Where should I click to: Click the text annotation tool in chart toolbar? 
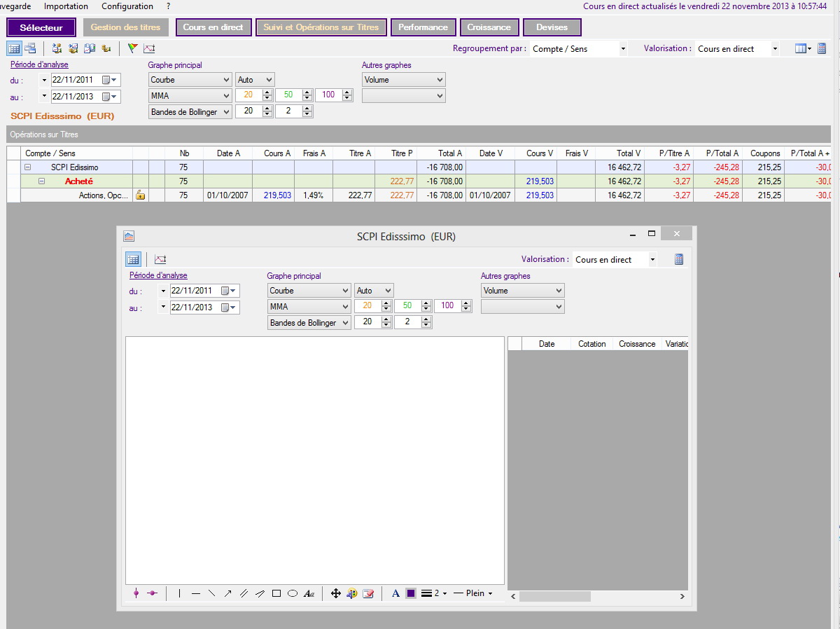coord(309,593)
